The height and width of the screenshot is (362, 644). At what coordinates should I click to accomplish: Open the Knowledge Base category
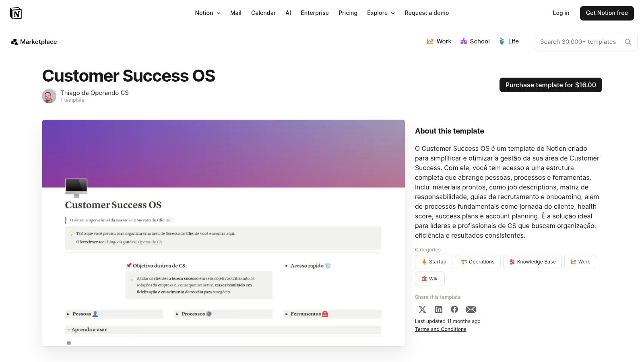tap(532, 261)
